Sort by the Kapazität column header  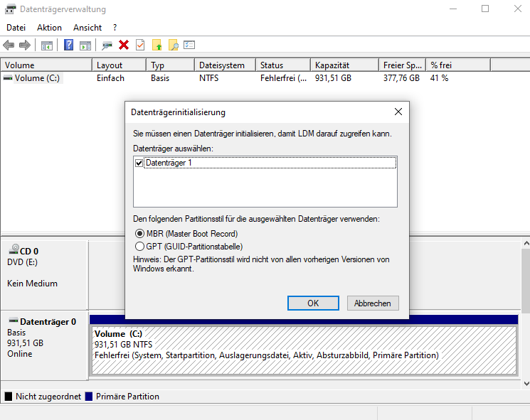(345, 65)
